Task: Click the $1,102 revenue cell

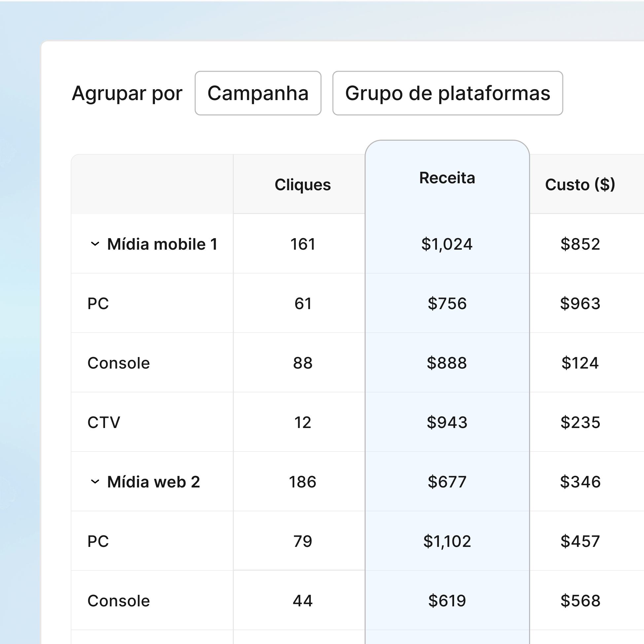Action: click(447, 541)
